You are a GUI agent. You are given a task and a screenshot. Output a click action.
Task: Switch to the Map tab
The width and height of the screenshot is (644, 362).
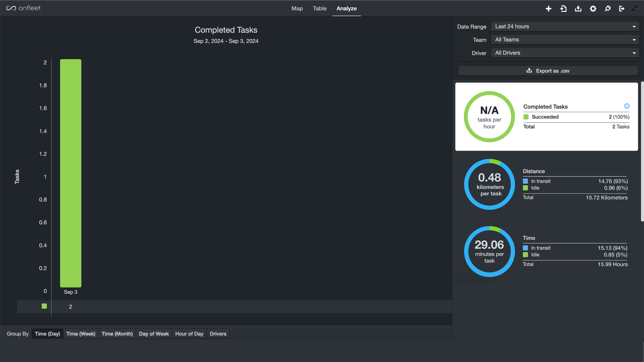click(x=297, y=8)
